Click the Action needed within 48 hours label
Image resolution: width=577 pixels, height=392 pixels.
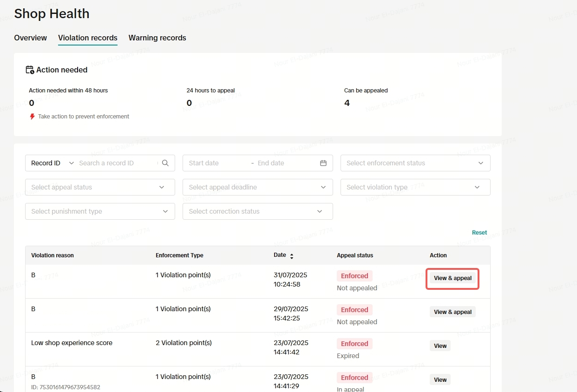(x=68, y=91)
